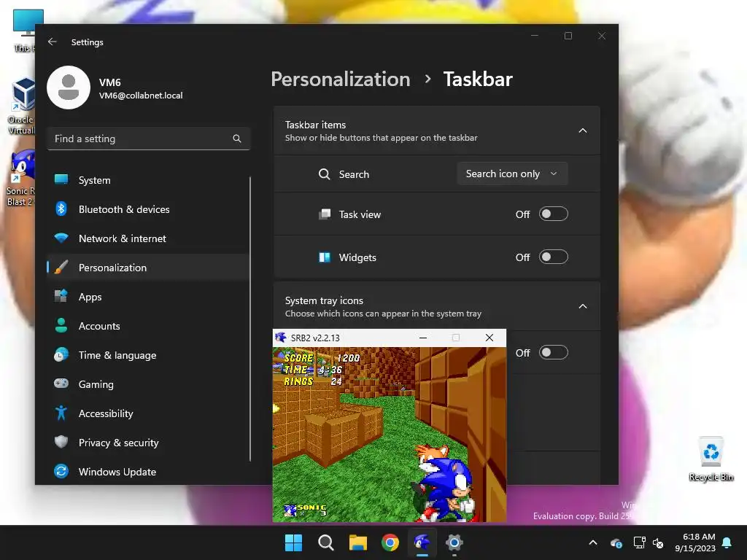The width and height of the screenshot is (747, 560).
Task: Click the Sonic Robo Blast 2 desktop shortcut
Action: point(21,179)
